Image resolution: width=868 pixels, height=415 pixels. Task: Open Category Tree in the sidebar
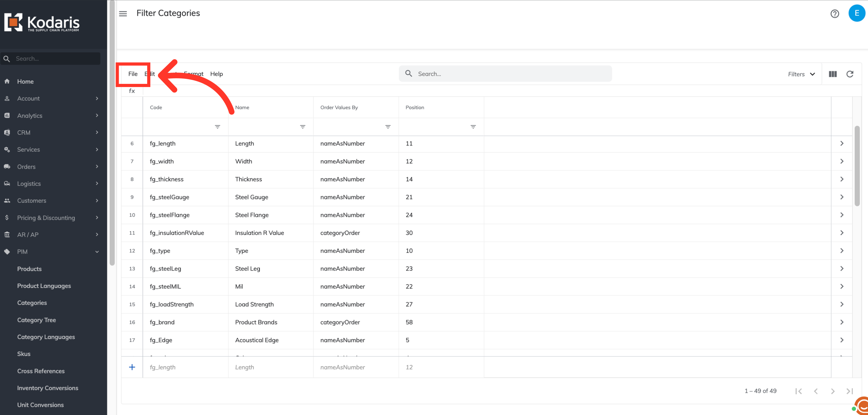click(36, 319)
